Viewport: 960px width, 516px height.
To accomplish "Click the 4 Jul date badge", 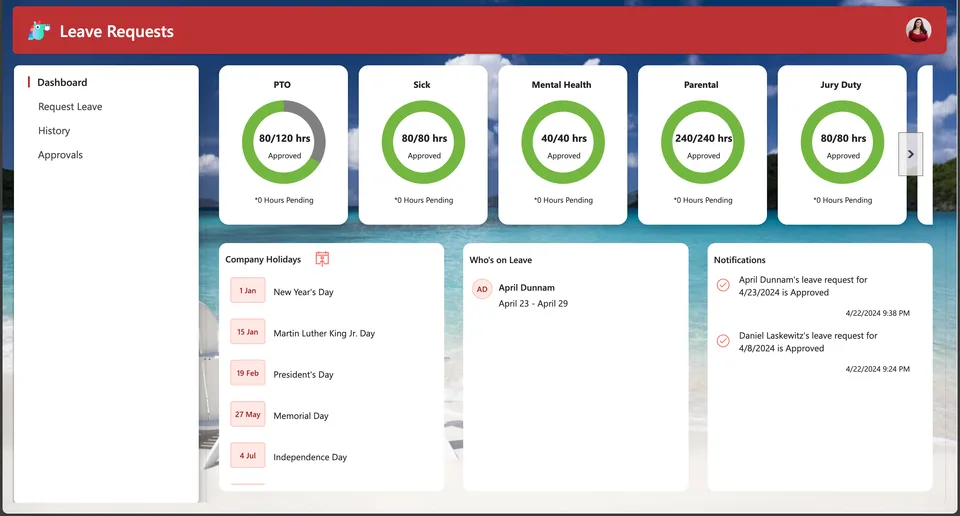I will point(248,455).
